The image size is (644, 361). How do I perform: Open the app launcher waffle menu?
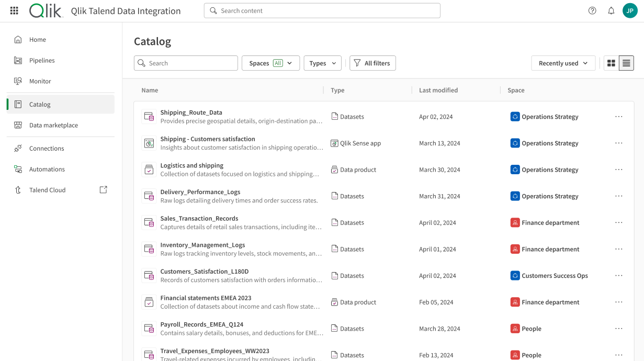pos(14,10)
